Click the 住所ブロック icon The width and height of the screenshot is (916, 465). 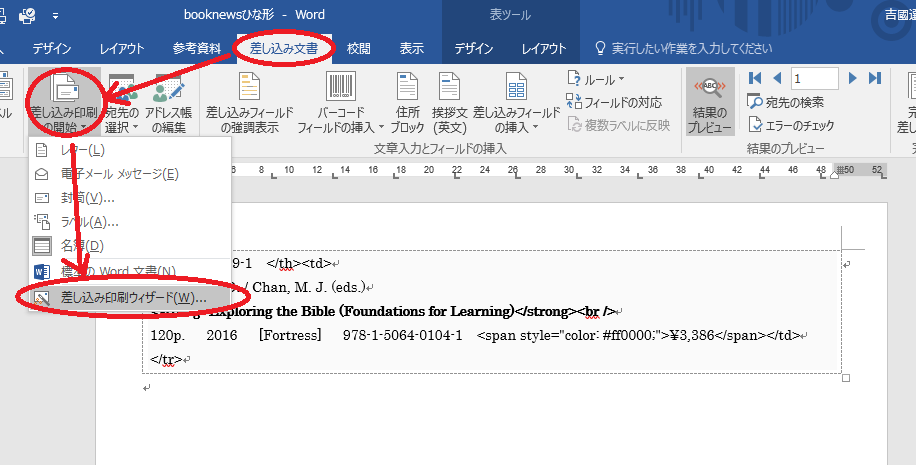(407, 105)
